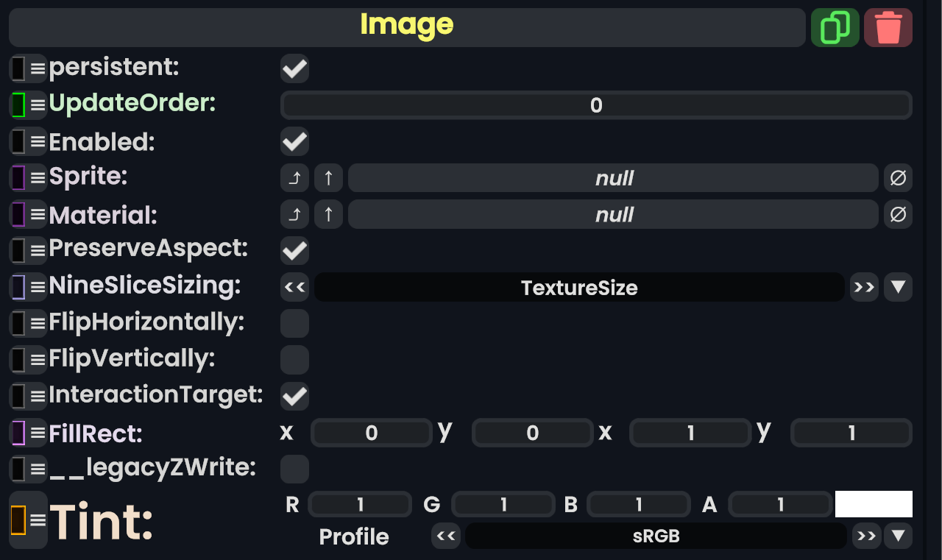Click the null Sprite reference field
The height and width of the screenshot is (560, 942).
[613, 177]
